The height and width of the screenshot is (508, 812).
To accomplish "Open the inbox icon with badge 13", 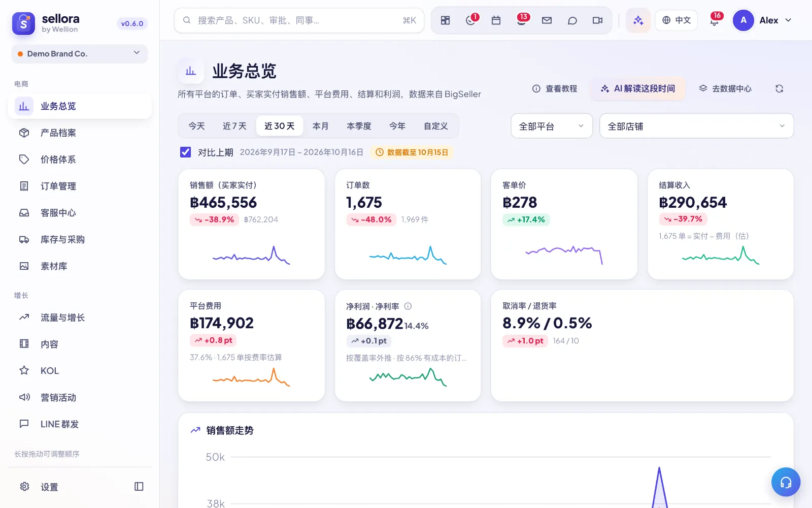I will (522, 20).
